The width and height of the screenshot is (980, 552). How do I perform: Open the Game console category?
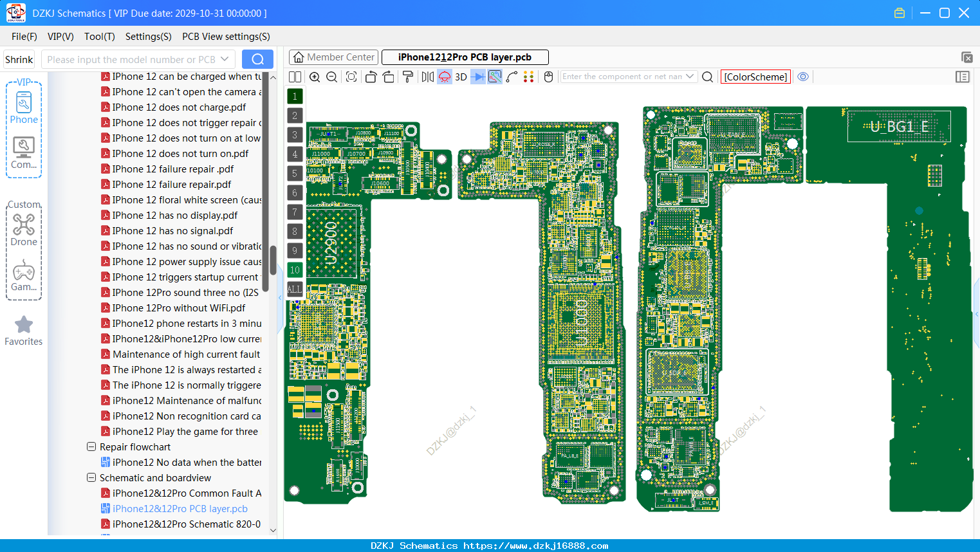click(24, 275)
